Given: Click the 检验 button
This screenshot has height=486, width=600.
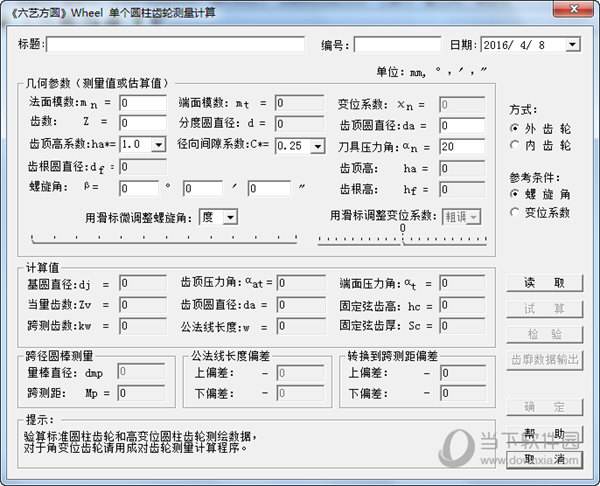Looking at the screenshot, I should [x=545, y=334].
